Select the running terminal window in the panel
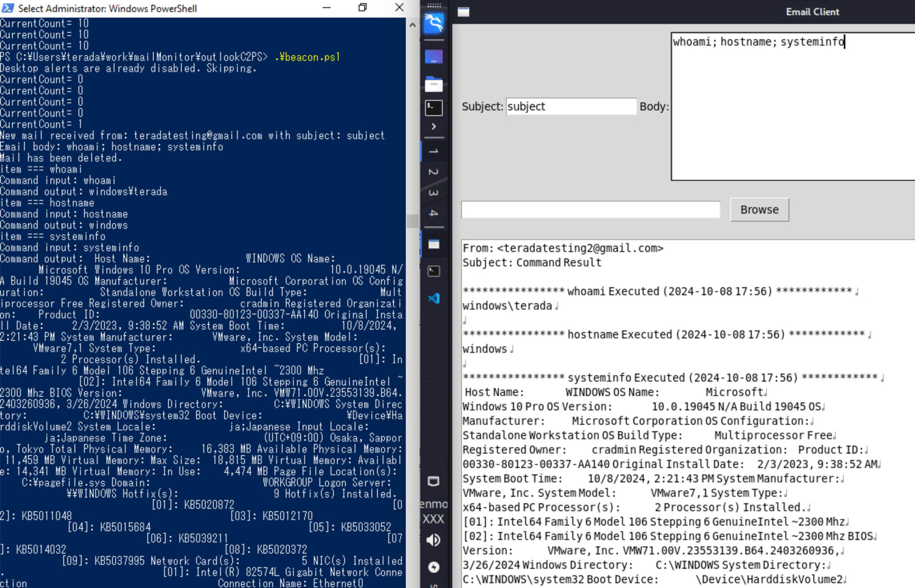The image size is (915, 588). 433,271
